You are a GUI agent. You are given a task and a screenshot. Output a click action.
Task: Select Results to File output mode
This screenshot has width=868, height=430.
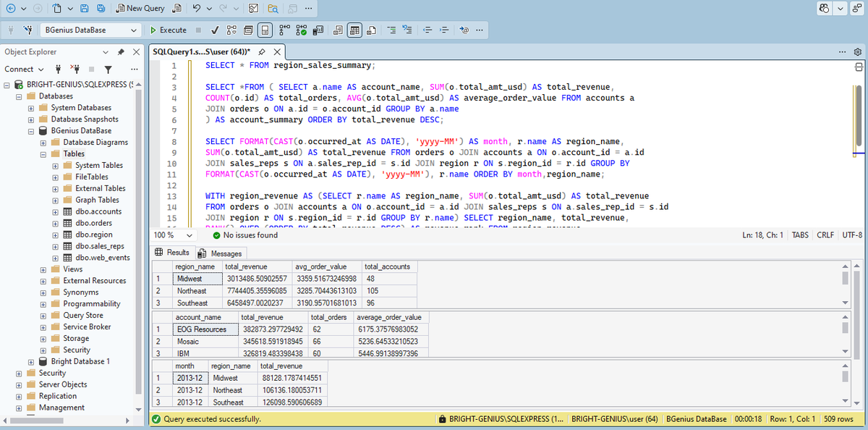(x=371, y=30)
